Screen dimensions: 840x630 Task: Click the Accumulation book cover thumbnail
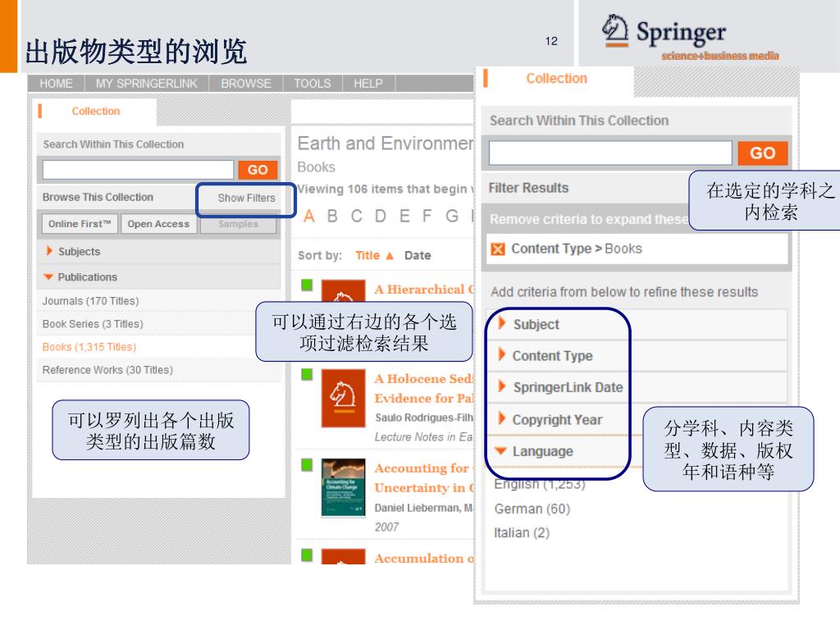(x=344, y=557)
